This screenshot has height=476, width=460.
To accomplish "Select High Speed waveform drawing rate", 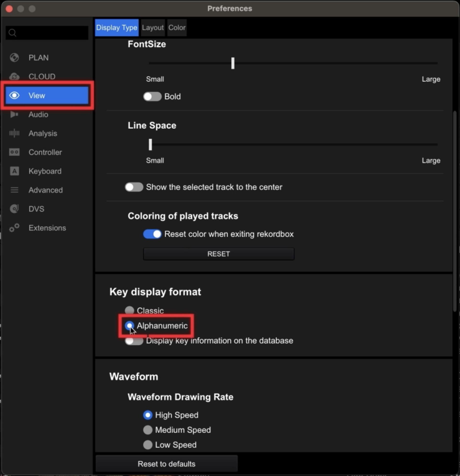I will 148,415.
